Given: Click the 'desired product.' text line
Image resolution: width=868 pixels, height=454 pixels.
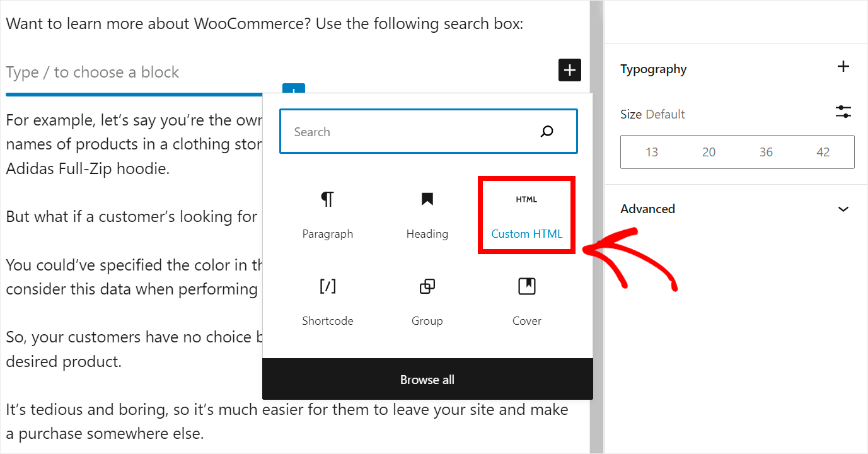Looking at the screenshot, I should coord(64,362).
